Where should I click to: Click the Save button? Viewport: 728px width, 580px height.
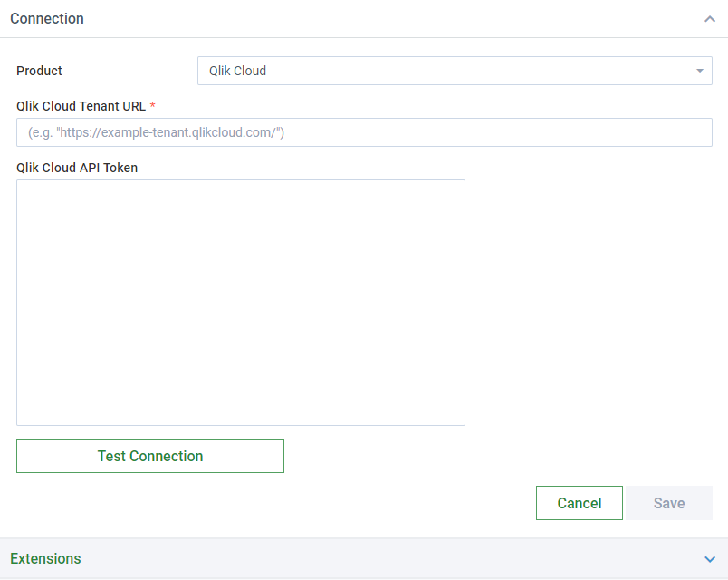pyautogui.click(x=668, y=503)
